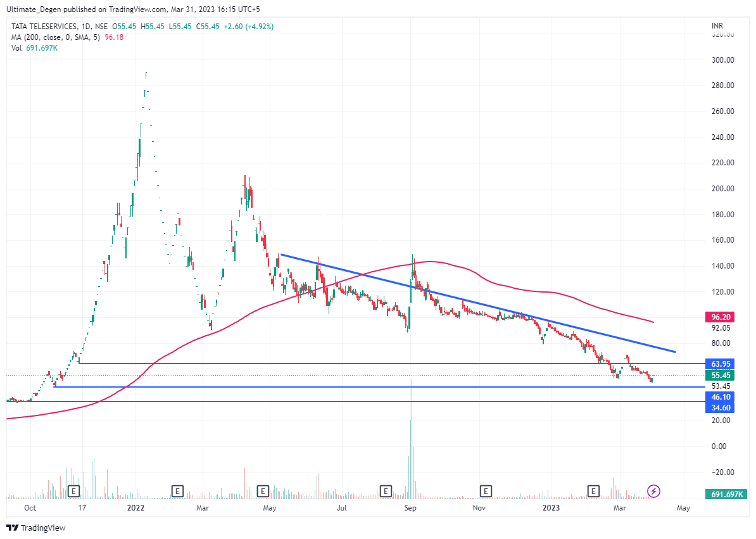Screen dimensions: 756x539
Task: Open the earnings E marker beside the Nov label
Action: coord(486,491)
